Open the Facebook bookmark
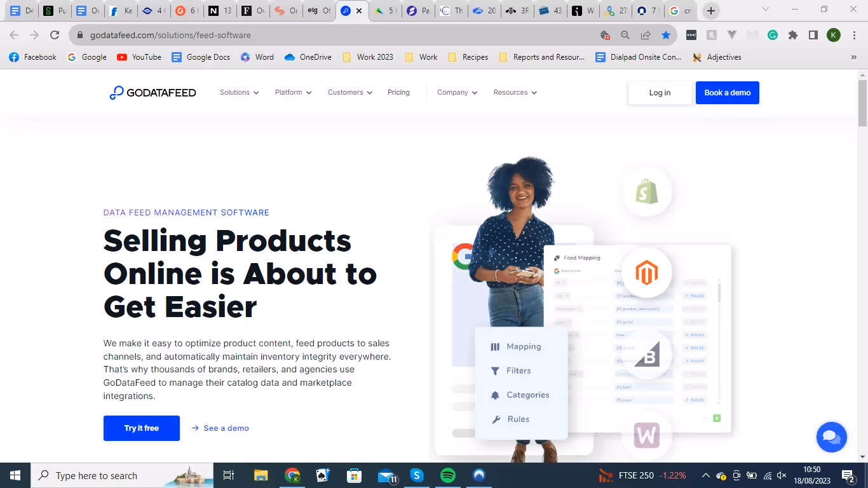 pyautogui.click(x=33, y=57)
